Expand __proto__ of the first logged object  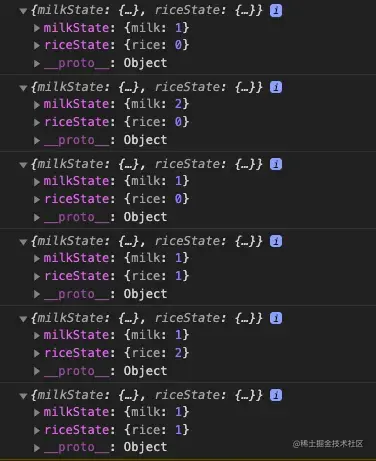coord(37,63)
